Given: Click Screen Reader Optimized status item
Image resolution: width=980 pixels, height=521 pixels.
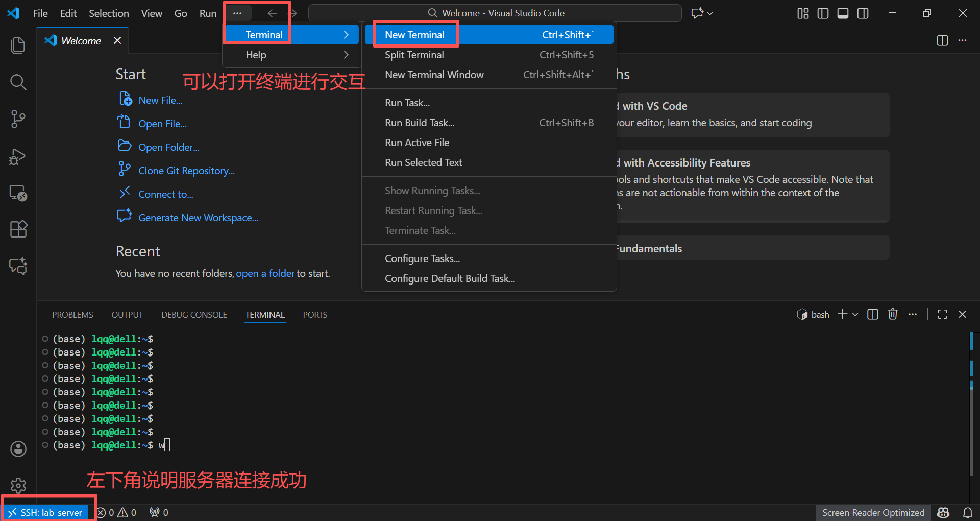Looking at the screenshot, I should pos(873,512).
